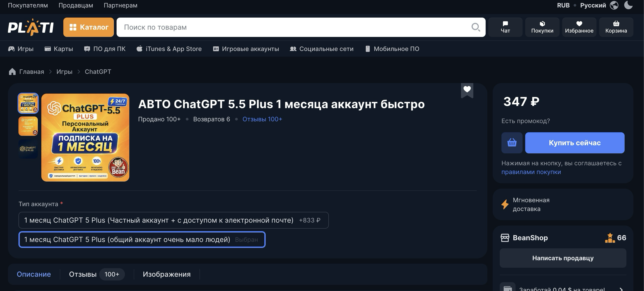This screenshot has height=291, width=644.
Task: Open the main product image
Action: click(x=85, y=137)
